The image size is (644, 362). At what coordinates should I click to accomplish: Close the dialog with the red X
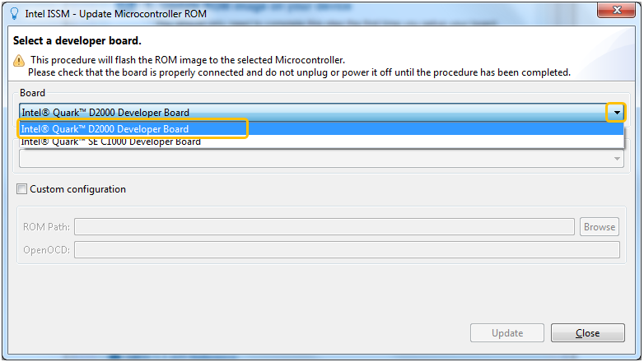616,10
